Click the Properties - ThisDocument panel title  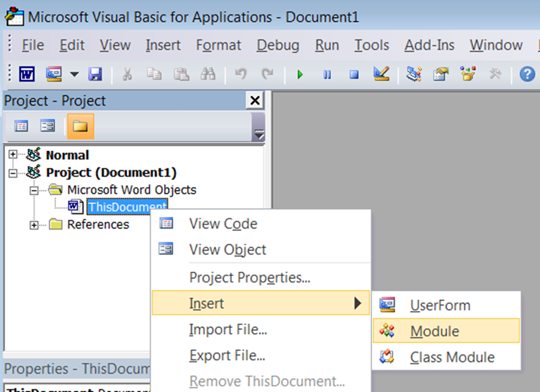[77, 369]
